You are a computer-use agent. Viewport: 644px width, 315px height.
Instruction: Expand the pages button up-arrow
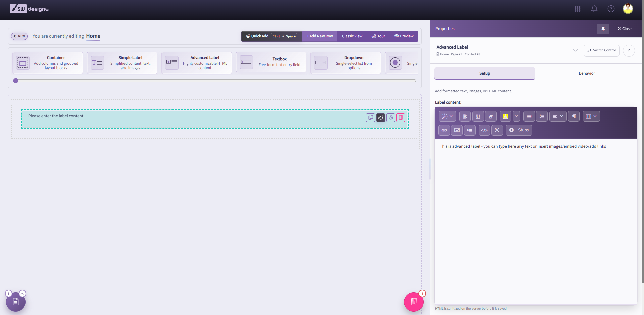point(22,294)
